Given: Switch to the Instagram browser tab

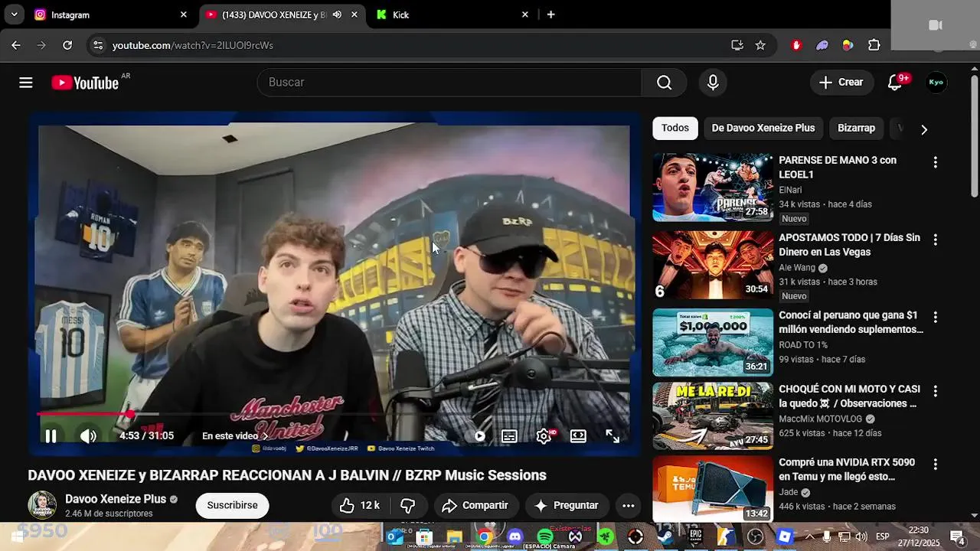Looking at the screenshot, I should [111, 15].
